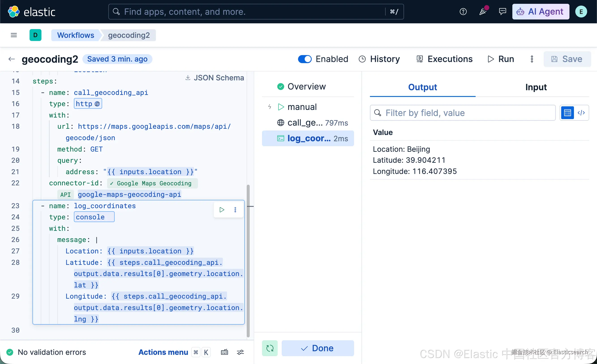The width and height of the screenshot is (597, 364).
Task: Go to the Workflows breadcrumb
Action: coord(76,35)
